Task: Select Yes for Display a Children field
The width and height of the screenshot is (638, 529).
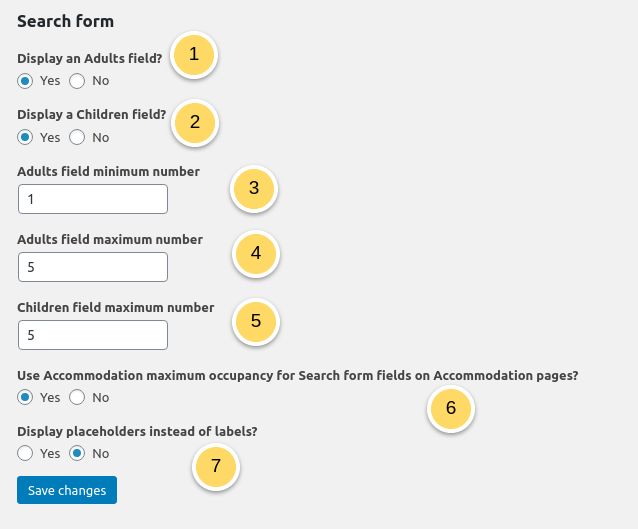Action: click(x=25, y=138)
